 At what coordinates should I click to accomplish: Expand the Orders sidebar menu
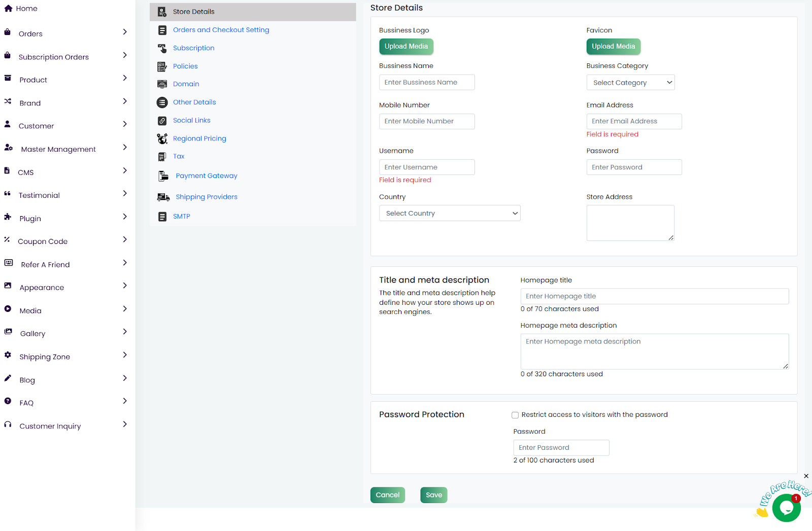pos(125,32)
